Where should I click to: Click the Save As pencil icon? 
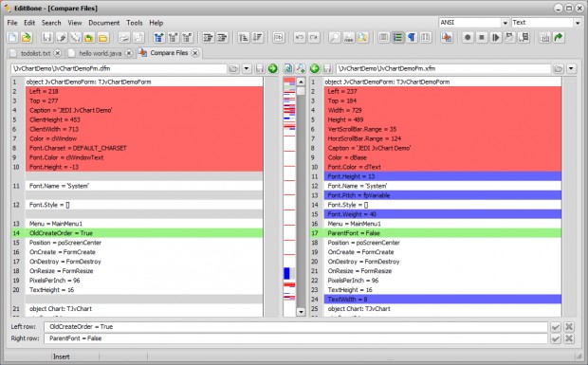coord(62,38)
